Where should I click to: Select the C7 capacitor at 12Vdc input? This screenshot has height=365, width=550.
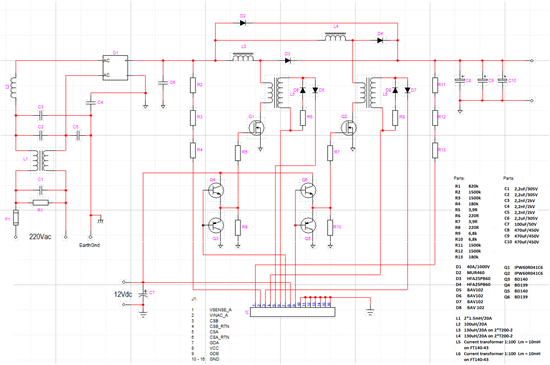[143, 294]
